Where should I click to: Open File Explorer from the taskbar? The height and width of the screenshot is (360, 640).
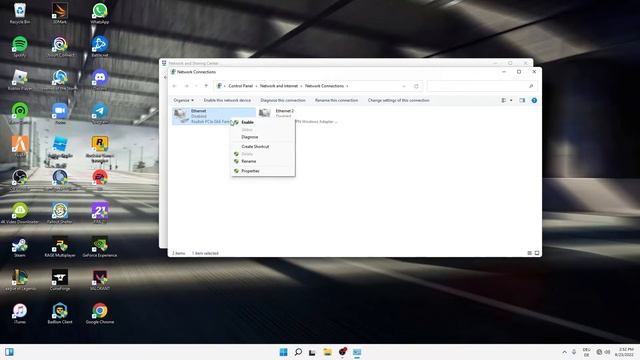pos(327,352)
